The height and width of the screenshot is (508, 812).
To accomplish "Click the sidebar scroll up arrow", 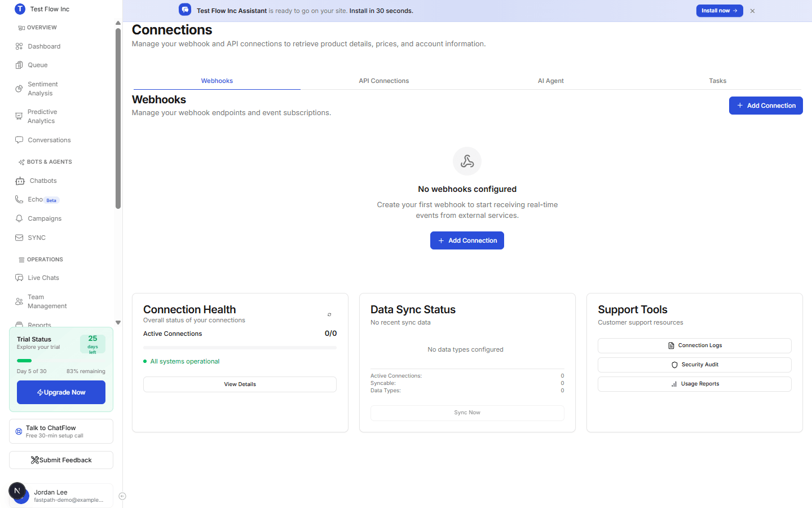I will pyautogui.click(x=118, y=23).
